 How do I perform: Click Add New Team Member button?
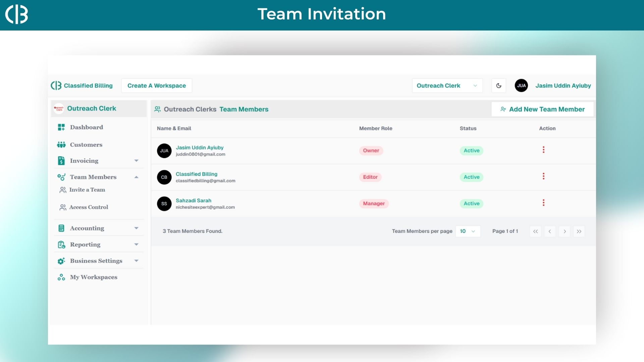pyautogui.click(x=542, y=109)
